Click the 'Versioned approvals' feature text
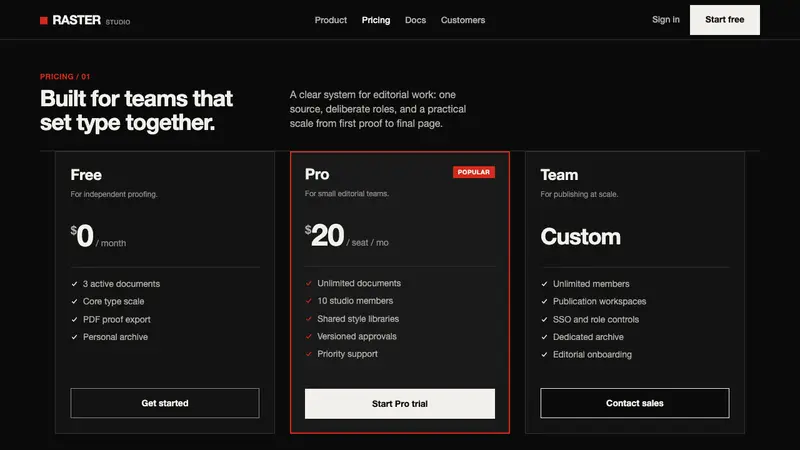The height and width of the screenshot is (450, 800). (357, 336)
